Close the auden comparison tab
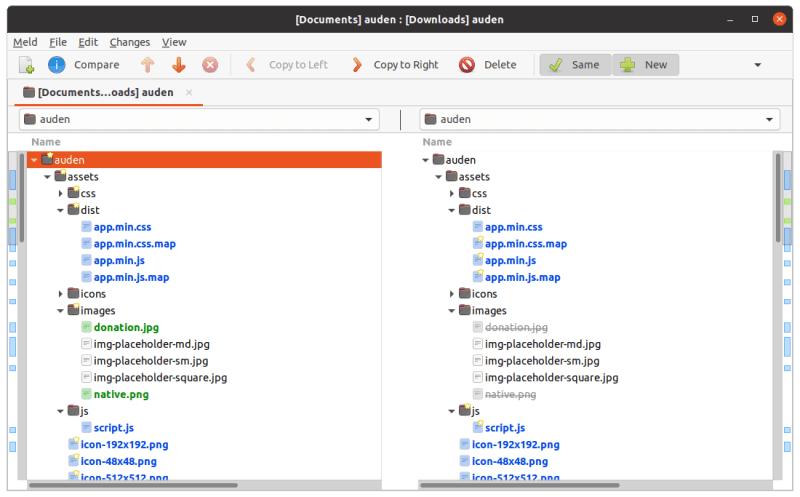 click(x=189, y=93)
